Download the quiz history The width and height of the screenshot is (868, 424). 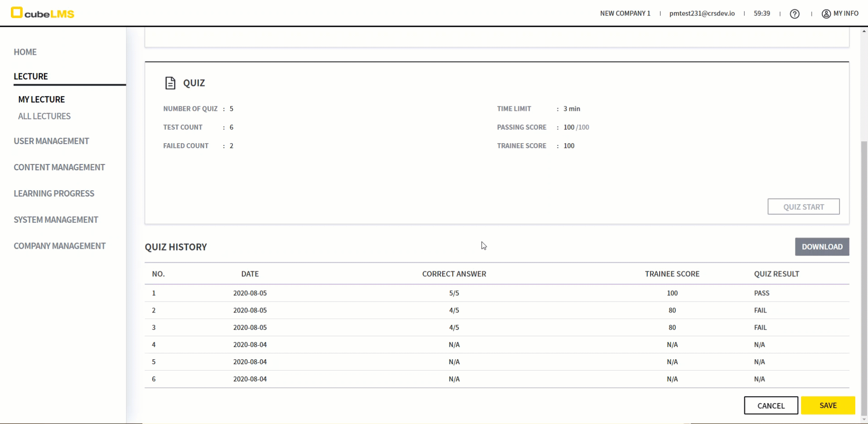(821, 247)
